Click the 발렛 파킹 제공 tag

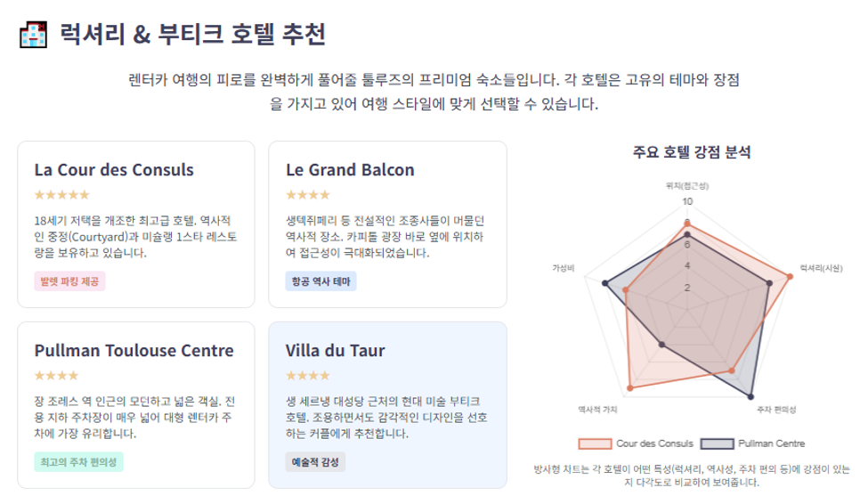pos(69,281)
